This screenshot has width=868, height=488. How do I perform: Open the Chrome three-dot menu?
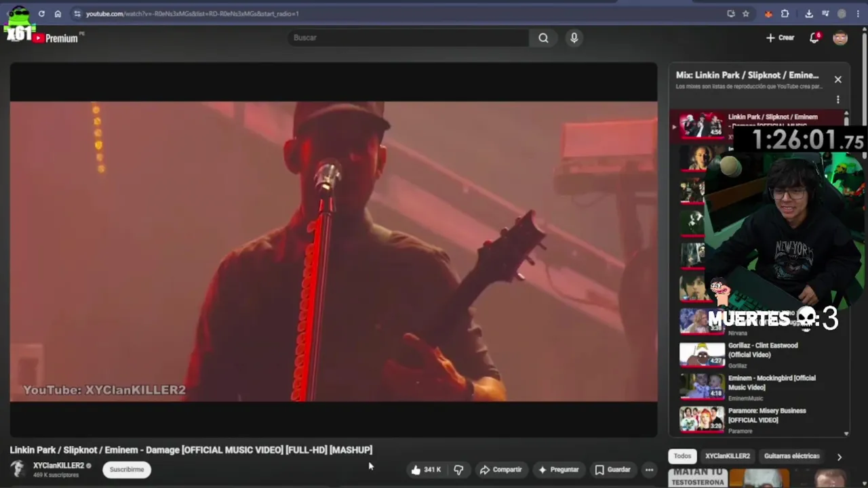click(x=858, y=14)
